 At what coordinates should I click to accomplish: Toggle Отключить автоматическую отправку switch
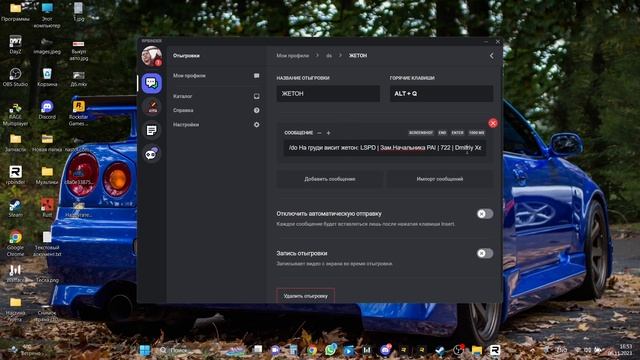[485, 214]
